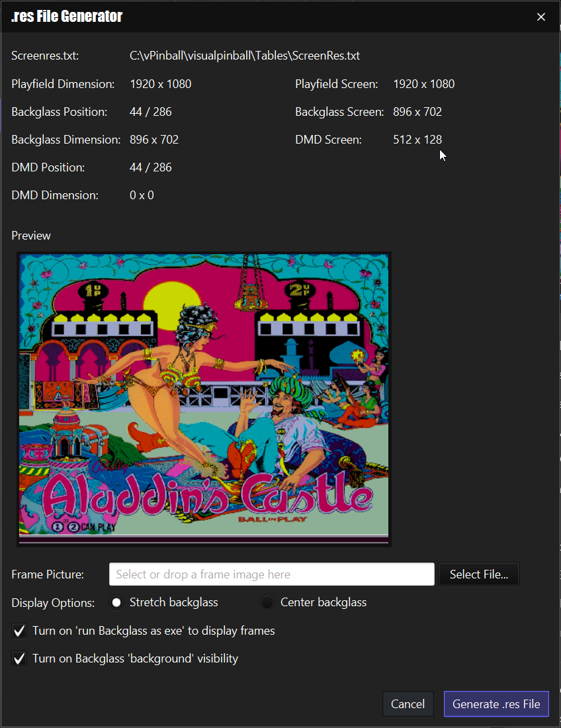Click the ScreenRes.txt file path

point(245,56)
